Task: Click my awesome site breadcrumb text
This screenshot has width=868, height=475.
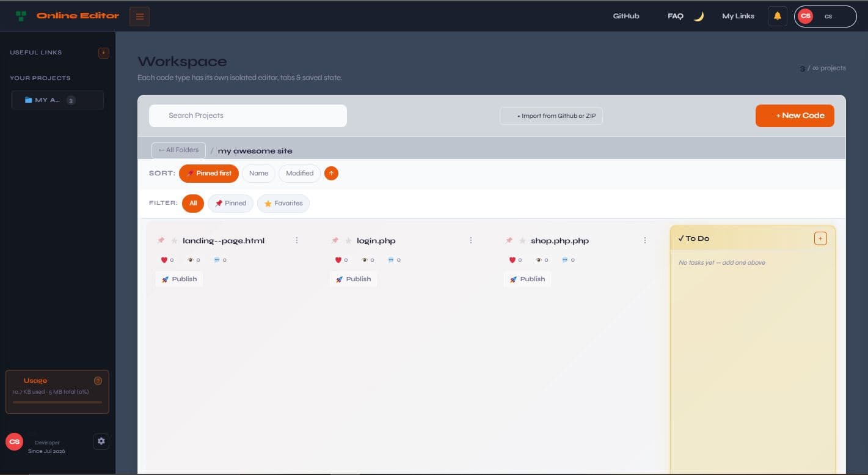Action: click(x=255, y=151)
